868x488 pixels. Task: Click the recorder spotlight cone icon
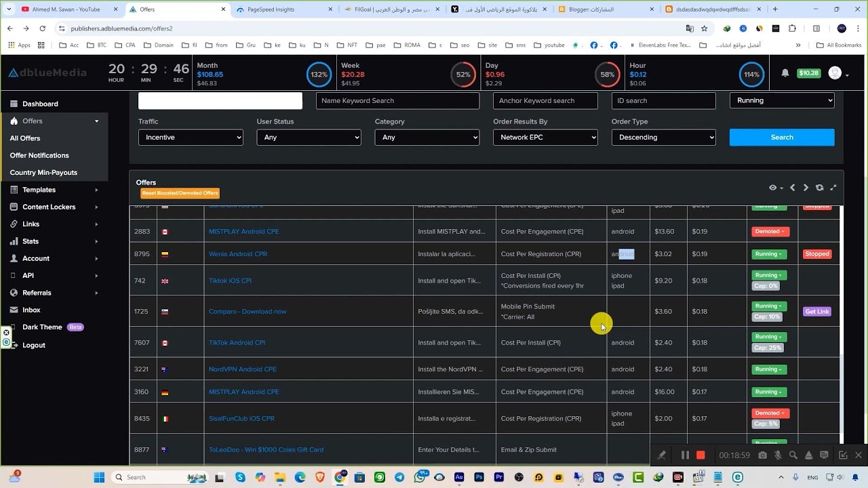808,455
